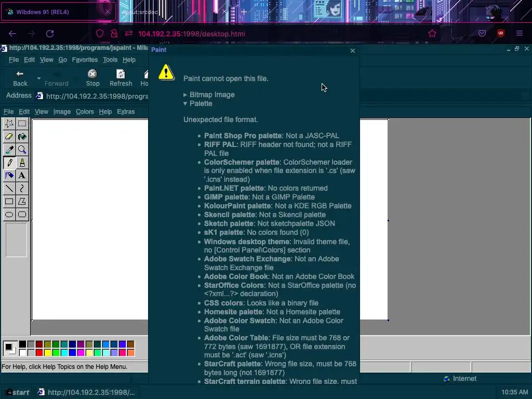Screen dimensions: 532x399
Task: Pick the cyan color swatch
Action: click(x=64, y=353)
